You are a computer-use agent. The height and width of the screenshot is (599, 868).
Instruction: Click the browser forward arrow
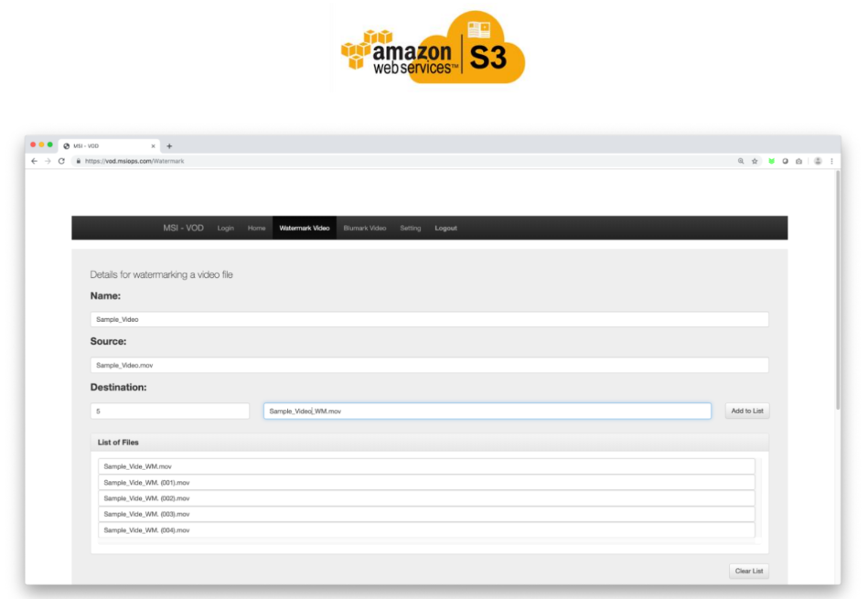click(48, 161)
